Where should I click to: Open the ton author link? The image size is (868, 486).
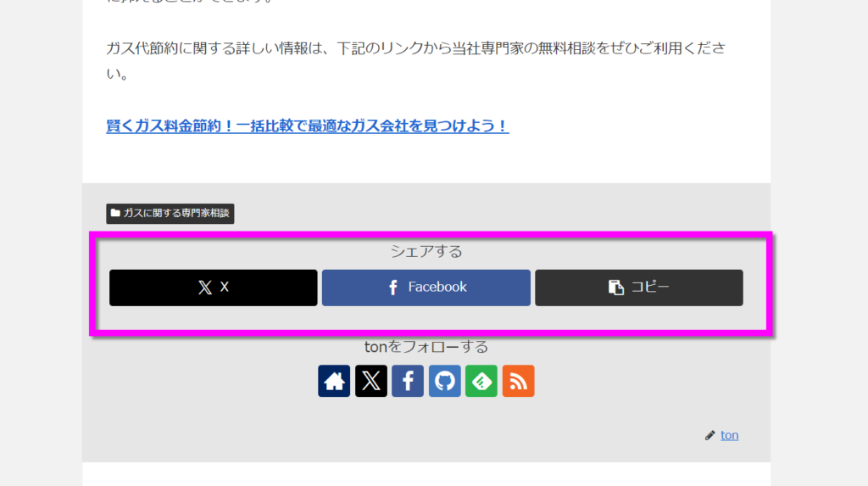[729, 436]
